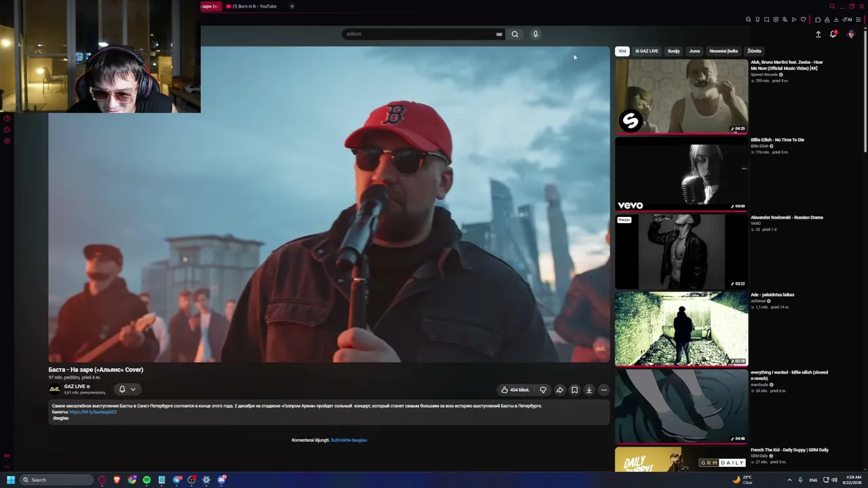The image size is (868, 488).
Task: Play the Alok Hear Me Now thumbnail
Action: pos(682,96)
